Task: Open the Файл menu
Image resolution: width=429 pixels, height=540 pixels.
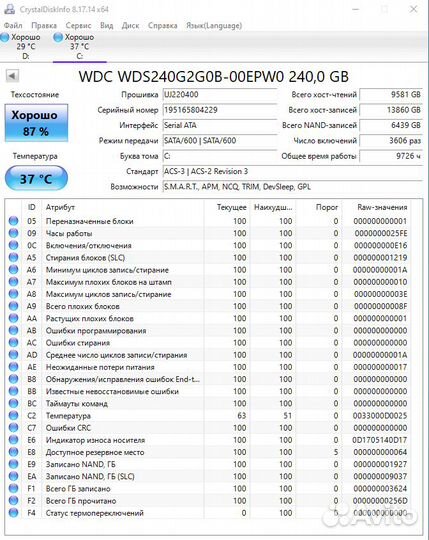Action: [13, 25]
